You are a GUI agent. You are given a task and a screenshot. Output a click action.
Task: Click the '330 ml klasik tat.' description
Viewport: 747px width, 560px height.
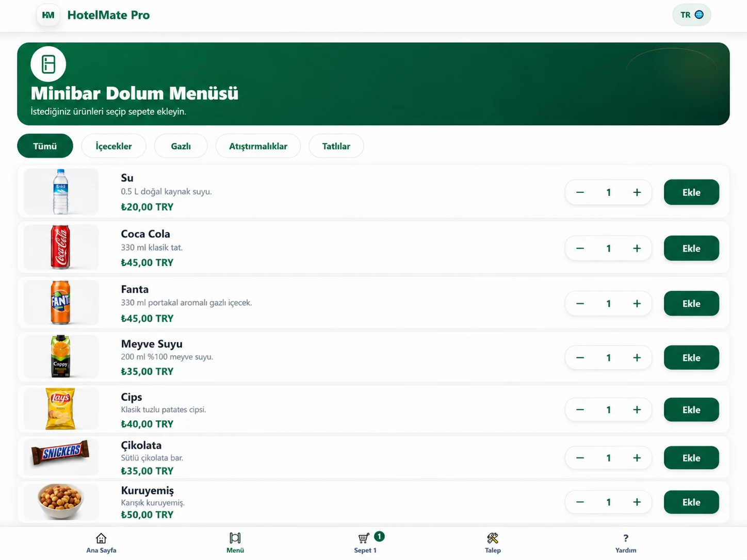click(x=152, y=248)
